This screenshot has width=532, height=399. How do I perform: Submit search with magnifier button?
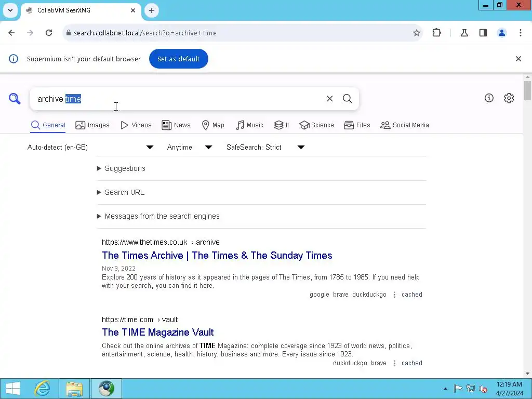(347, 99)
